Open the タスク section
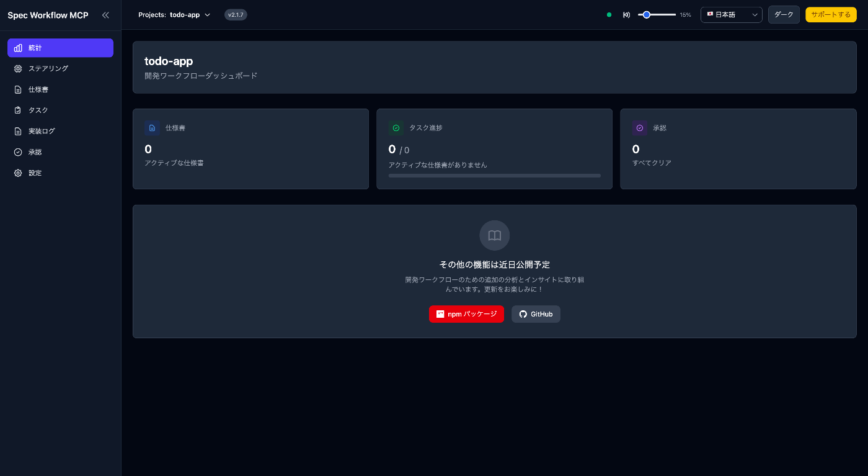Image resolution: width=868 pixels, height=476 pixels. coord(60,110)
